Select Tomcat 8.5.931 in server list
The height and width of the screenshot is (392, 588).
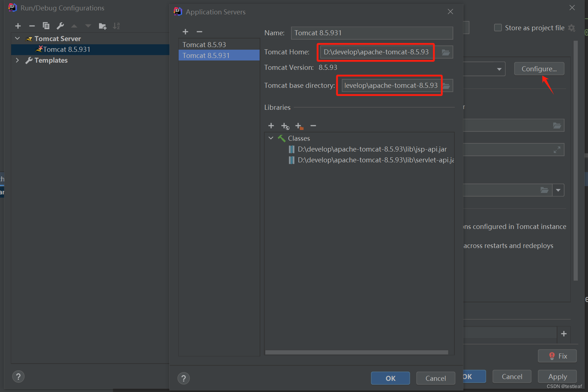point(219,55)
